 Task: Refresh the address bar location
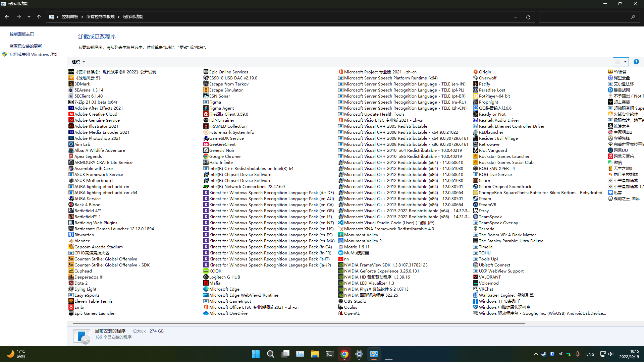(x=528, y=17)
